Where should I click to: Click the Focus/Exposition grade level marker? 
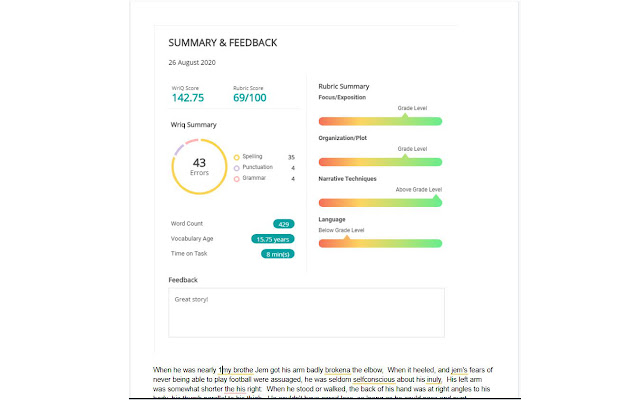pyautogui.click(x=405, y=116)
